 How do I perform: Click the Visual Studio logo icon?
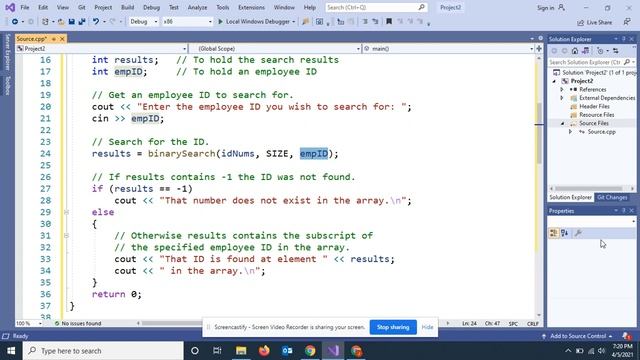(x=10, y=7)
